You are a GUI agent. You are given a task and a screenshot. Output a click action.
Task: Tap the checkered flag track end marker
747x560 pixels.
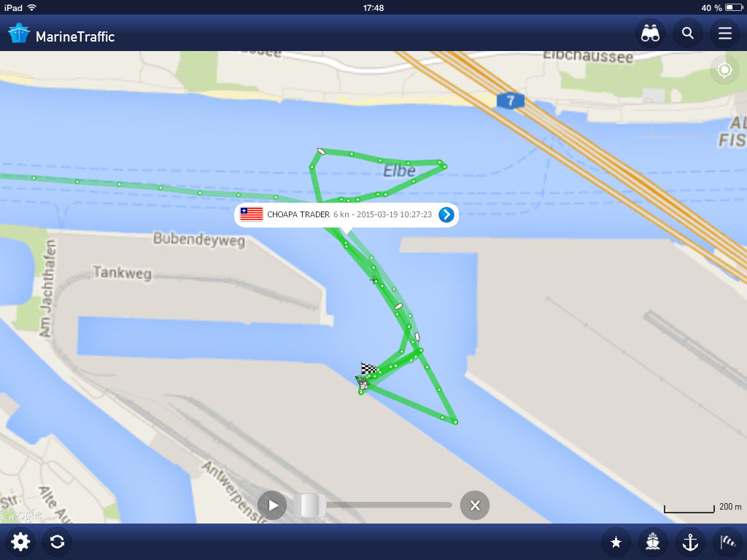[368, 368]
